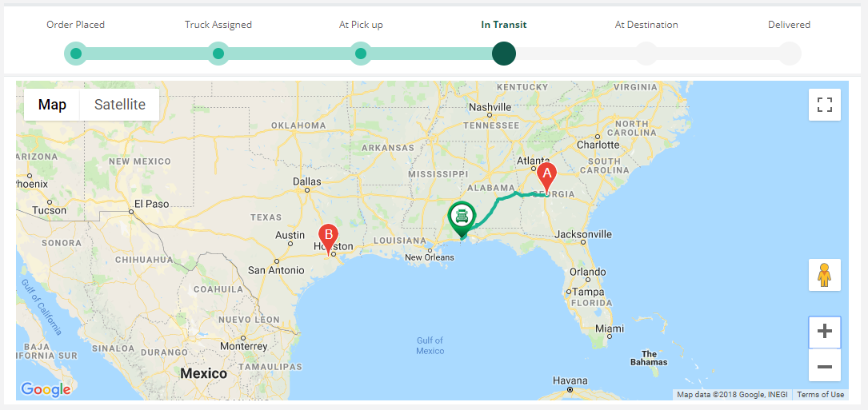The width and height of the screenshot is (868, 410).
Task: Zoom out on the map
Action: 825,365
